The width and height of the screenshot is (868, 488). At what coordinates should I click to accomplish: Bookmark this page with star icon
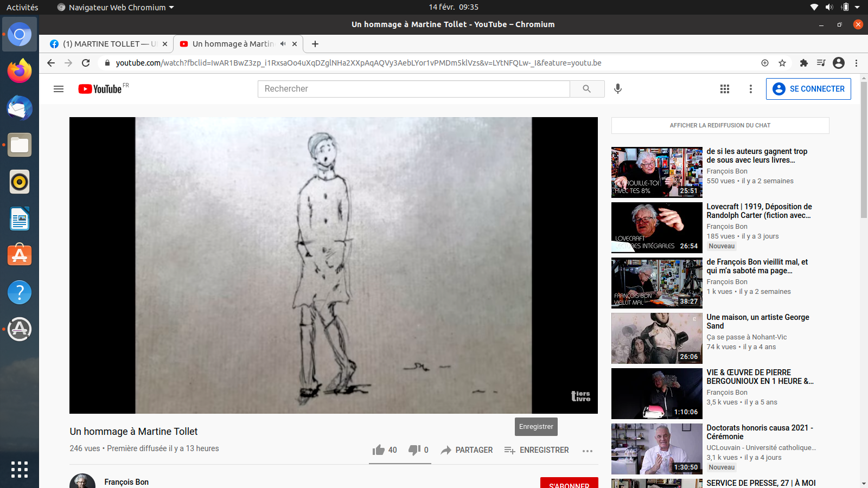pyautogui.click(x=782, y=63)
